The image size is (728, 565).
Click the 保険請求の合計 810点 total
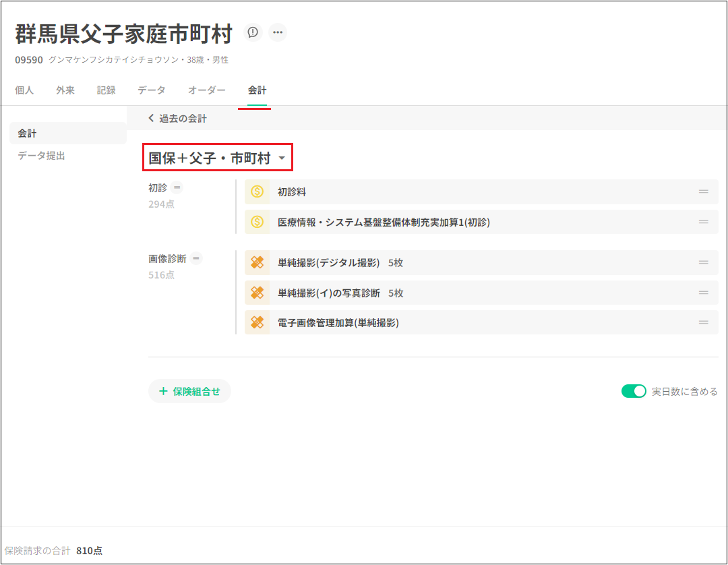pos(53,551)
